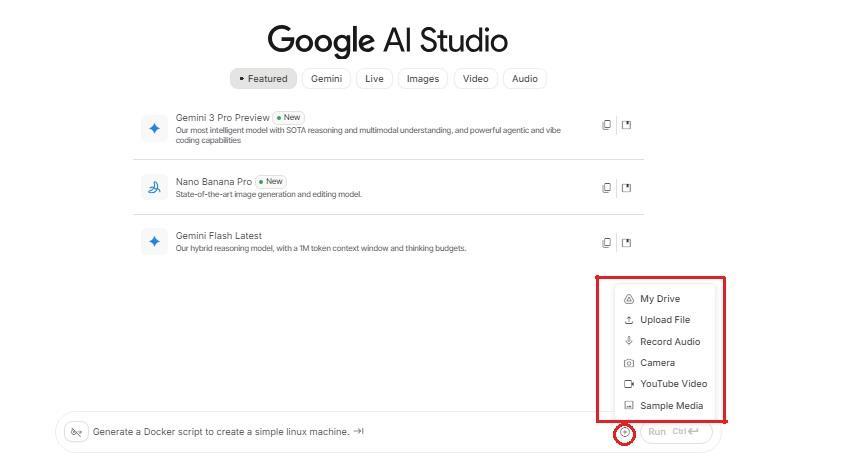846x457 pixels.
Task: Click the key icon left of the prompt
Action: (x=76, y=432)
